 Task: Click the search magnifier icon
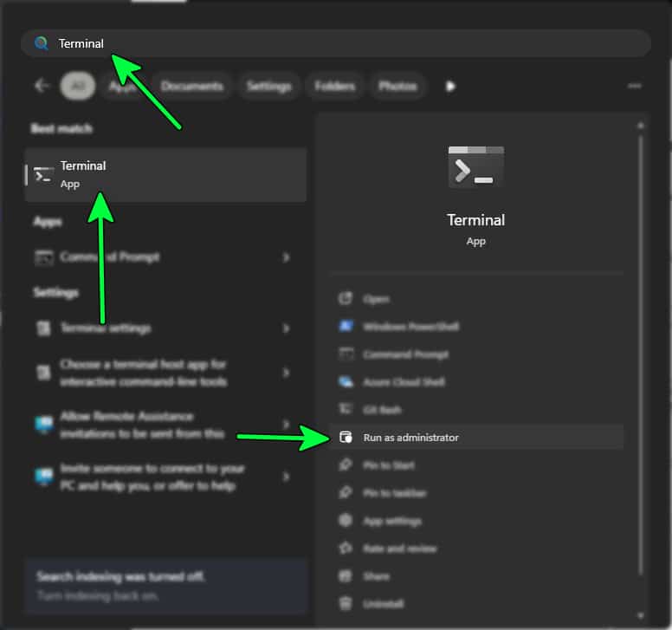coord(41,43)
